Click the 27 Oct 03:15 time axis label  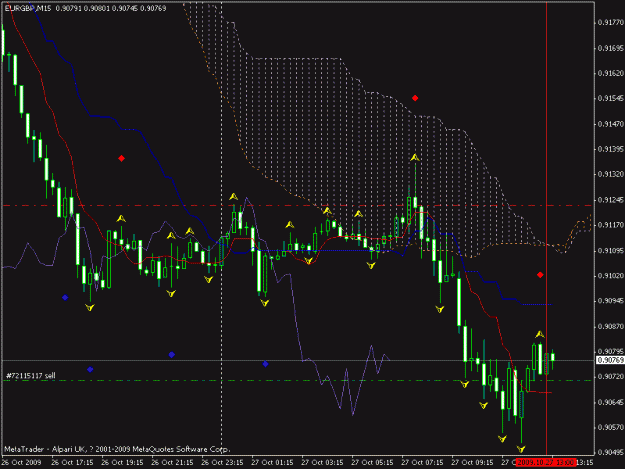tap(322, 463)
